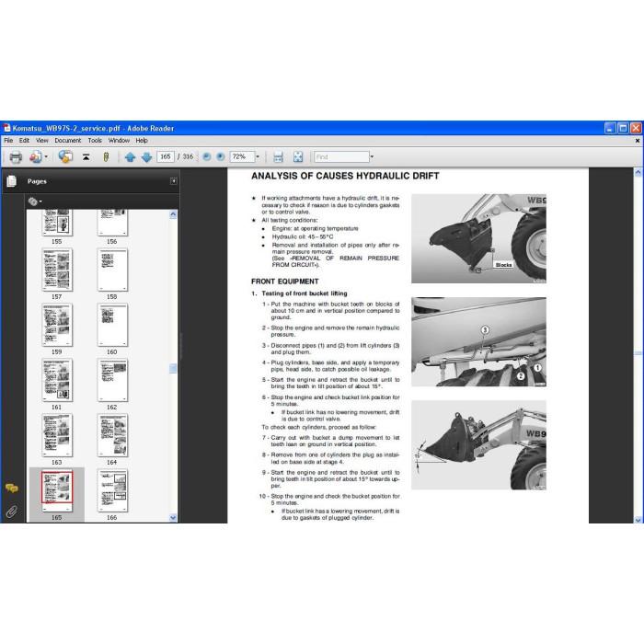
Task: Select page 157 thumbnail
Action: (x=57, y=270)
